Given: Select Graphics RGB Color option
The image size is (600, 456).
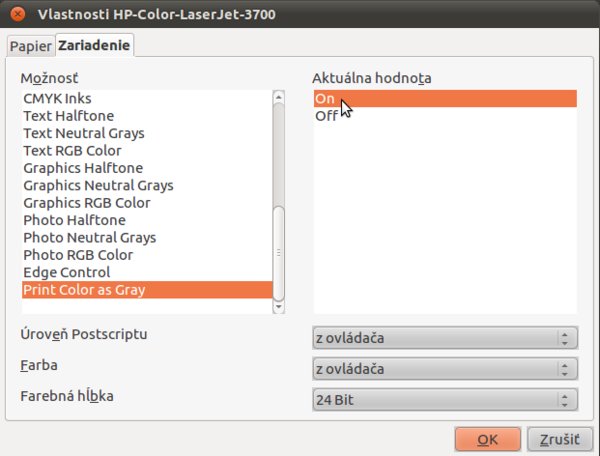Looking at the screenshot, I should [147, 203].
